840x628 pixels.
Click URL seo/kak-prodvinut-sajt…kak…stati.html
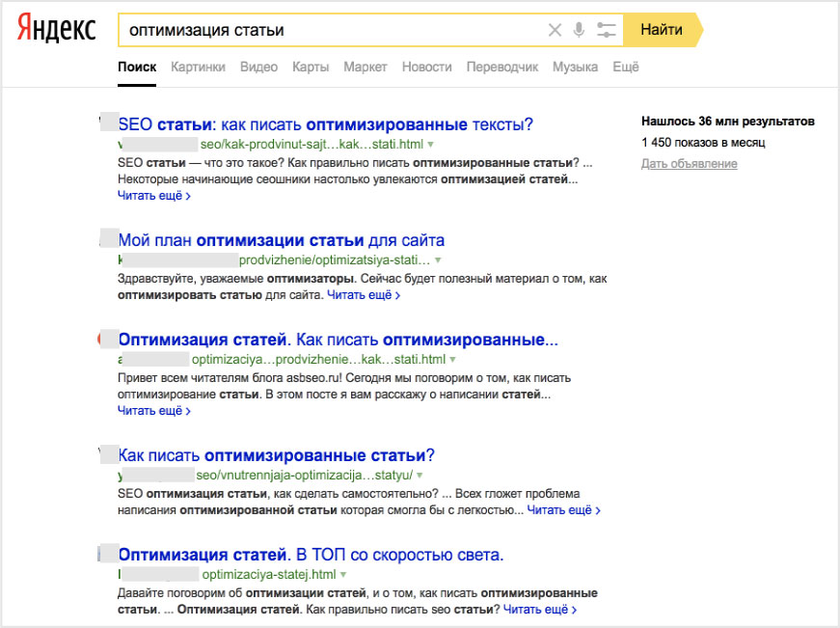pyautogui.click(x=312, y=144)
